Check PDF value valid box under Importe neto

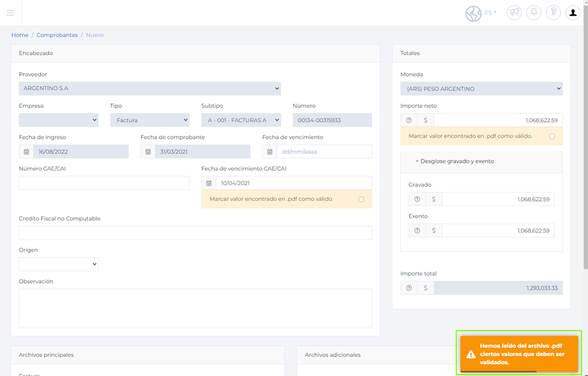point(552,136)
